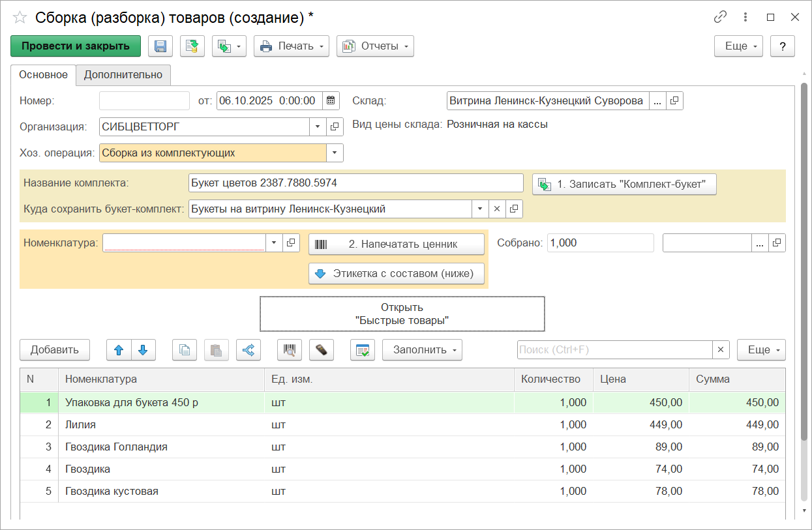The width and height of the screenshot is (812, 530).
Task: Get link via chain icon
Action: coord(720,18)
